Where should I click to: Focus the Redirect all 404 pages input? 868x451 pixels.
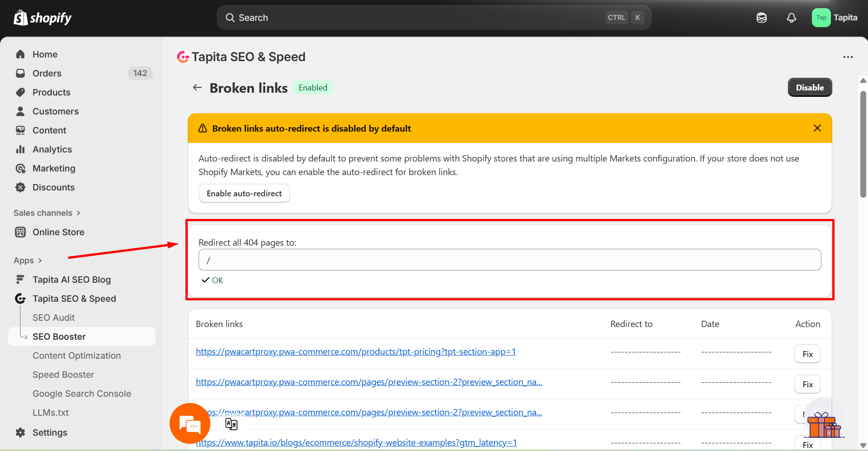[x=510, y=260]
